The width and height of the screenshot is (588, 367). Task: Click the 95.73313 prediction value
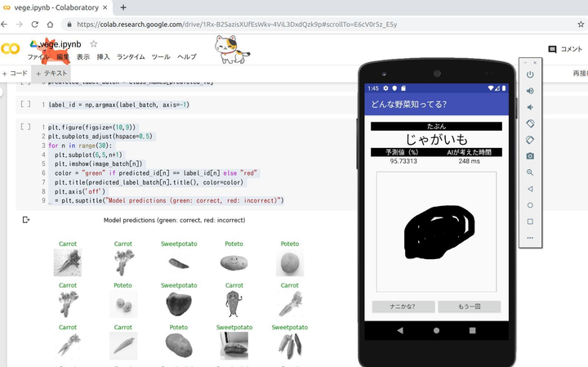tap(403, 161)
